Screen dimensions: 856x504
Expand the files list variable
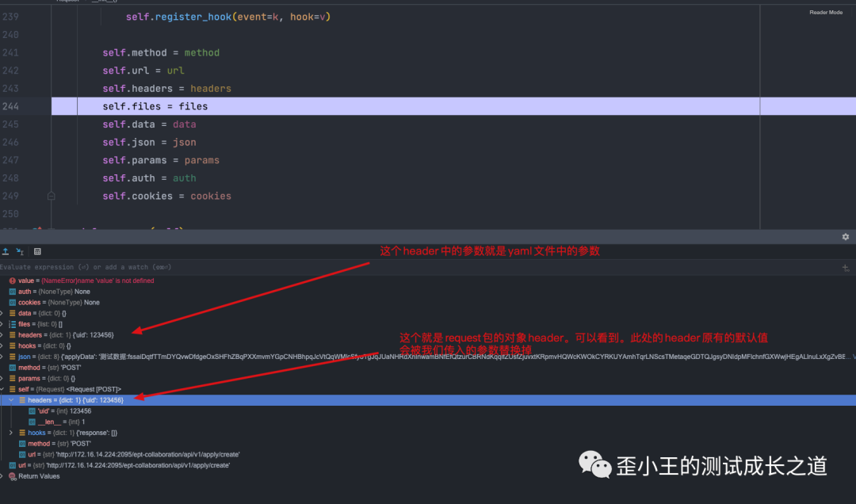[2, 324]
